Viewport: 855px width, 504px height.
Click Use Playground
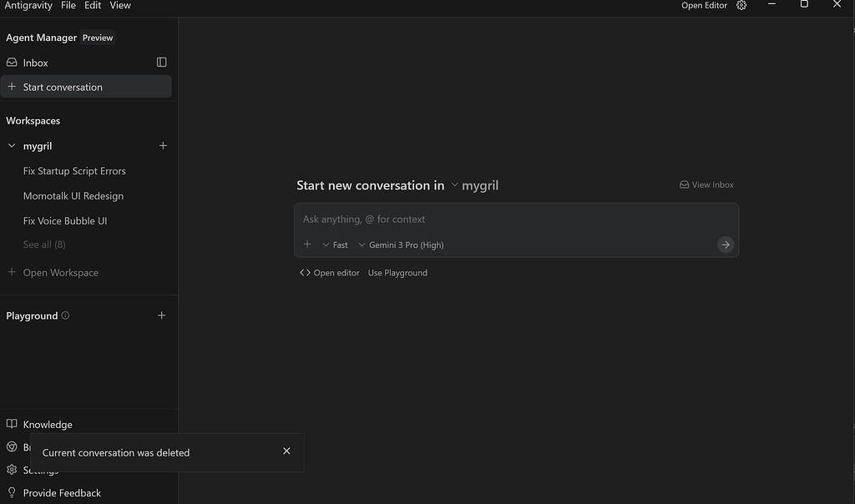click(x=397, y=273)
